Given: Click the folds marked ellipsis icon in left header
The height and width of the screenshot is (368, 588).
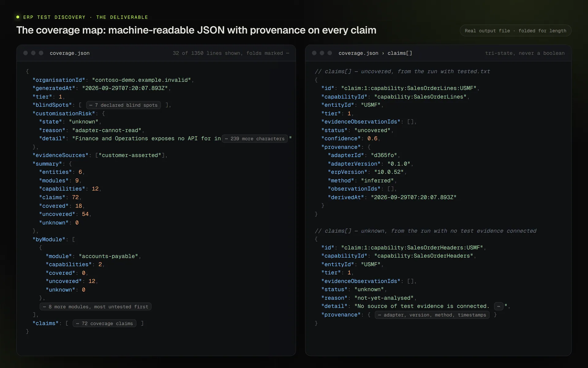Looking at the screenshot, I should click(x=288, y=53).
